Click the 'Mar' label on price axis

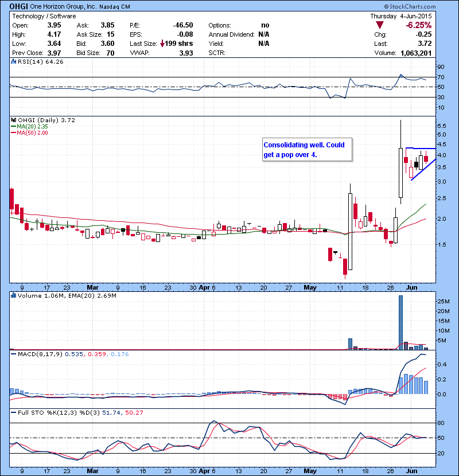coord(92,287)
